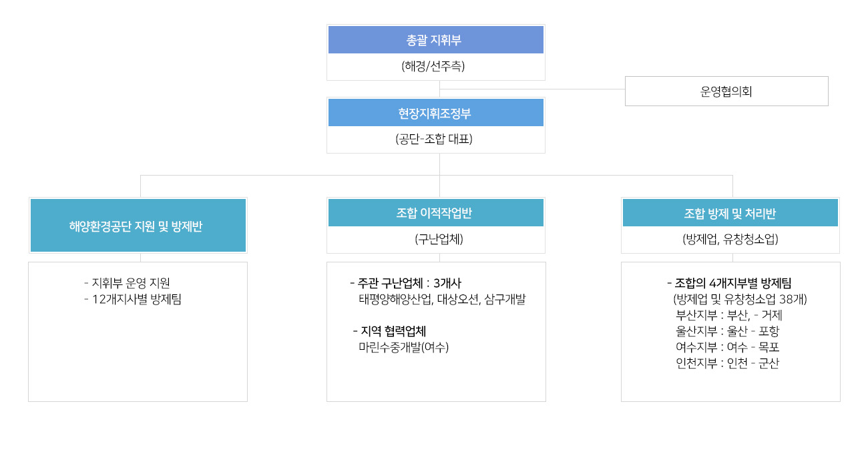868x450 pixels.
Task: Click the 지휘부 운영 지원 list item
Action: [x=128, y=282]
